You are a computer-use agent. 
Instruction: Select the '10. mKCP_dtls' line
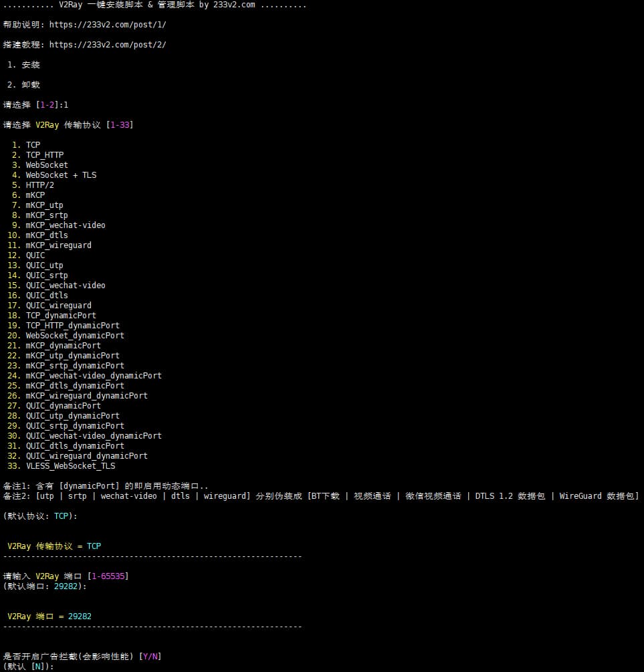tap(37, 235)
